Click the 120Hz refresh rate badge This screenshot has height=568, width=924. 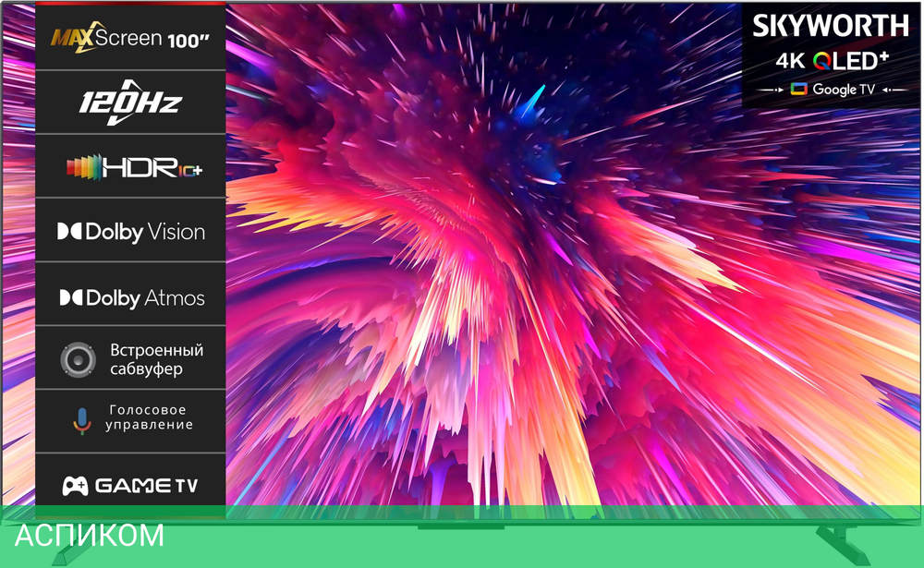(129, 102)
